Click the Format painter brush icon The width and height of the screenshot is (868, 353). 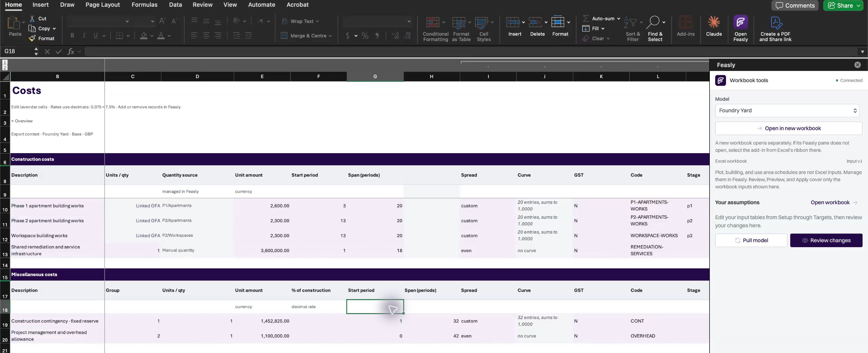click(x=32, y=38)
